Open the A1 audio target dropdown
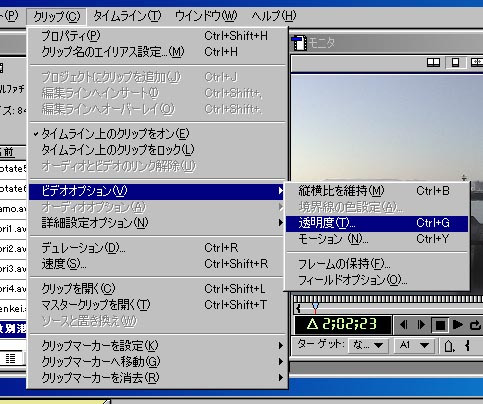This screenshot has height=404, width=483. pos(415,345)
